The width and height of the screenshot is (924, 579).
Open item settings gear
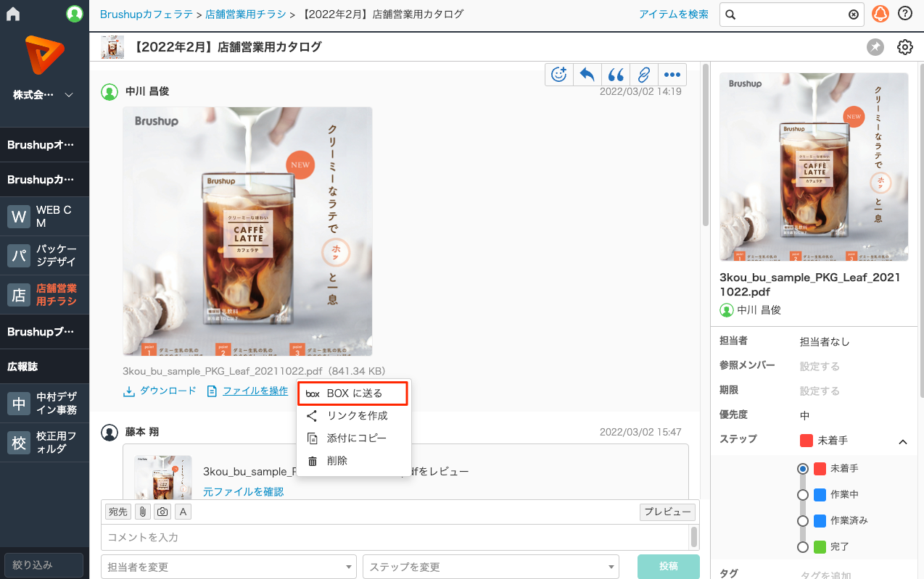pyautogui.click(x=905, y=47)
